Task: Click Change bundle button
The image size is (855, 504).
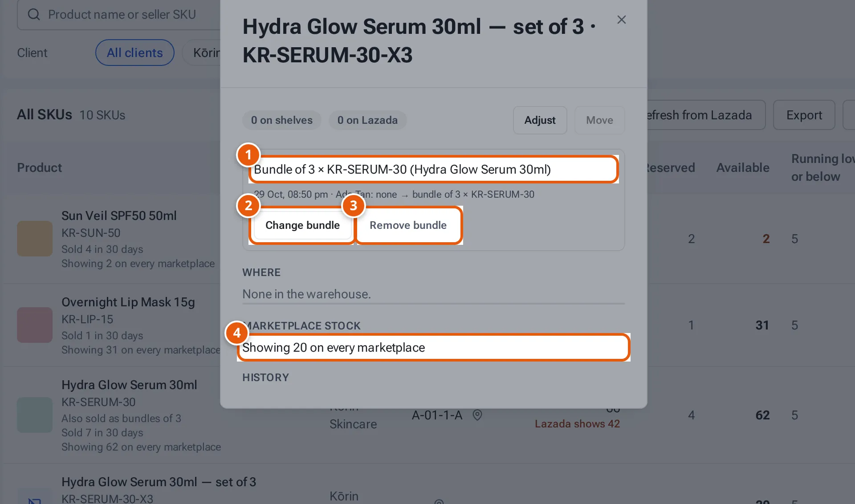Action: 302,225
